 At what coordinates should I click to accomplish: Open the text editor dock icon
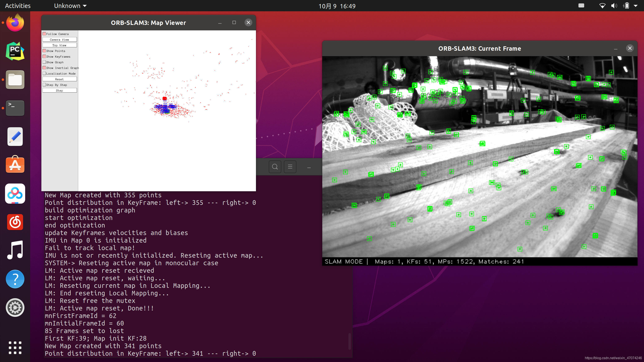coord(15,136)
